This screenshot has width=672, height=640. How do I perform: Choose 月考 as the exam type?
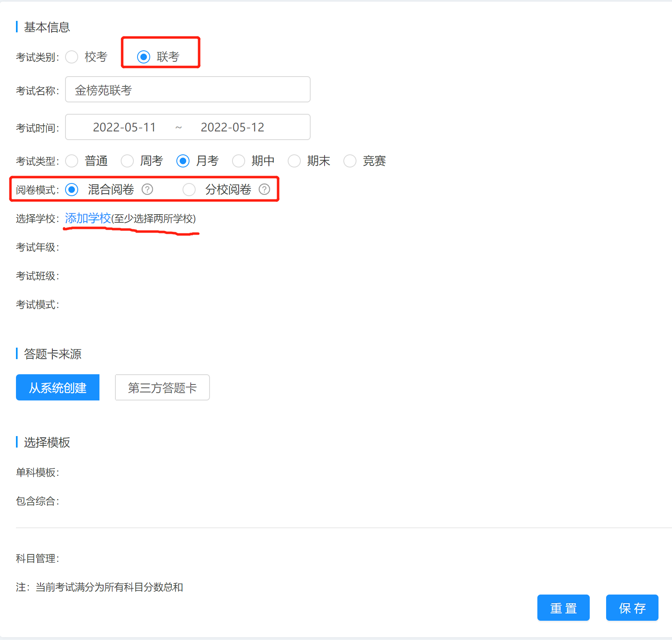[x=183, y=161]
